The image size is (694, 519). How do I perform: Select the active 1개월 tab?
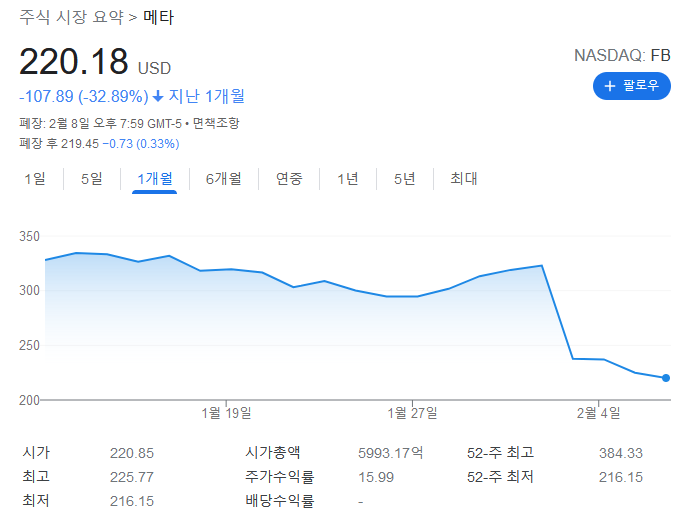pos(155,179)
